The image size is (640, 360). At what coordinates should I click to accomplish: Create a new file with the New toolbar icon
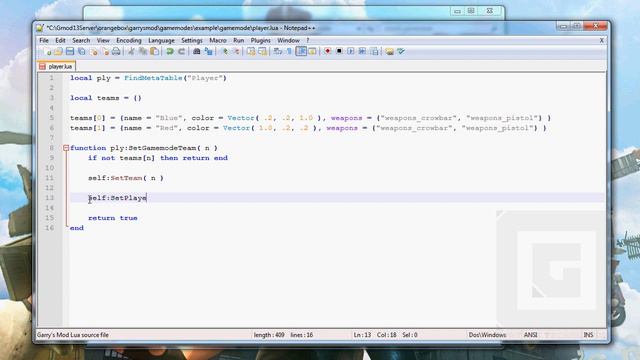click(x=47, y=51)
